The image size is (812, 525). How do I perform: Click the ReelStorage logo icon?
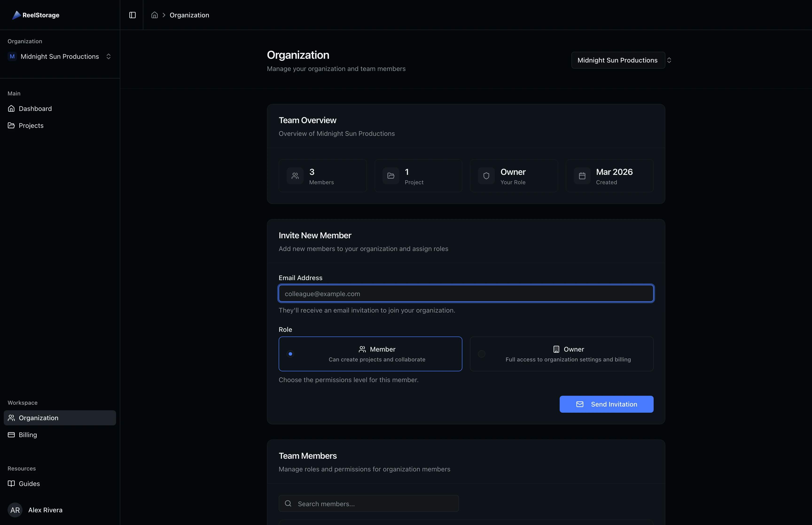(x=16, y=15)
